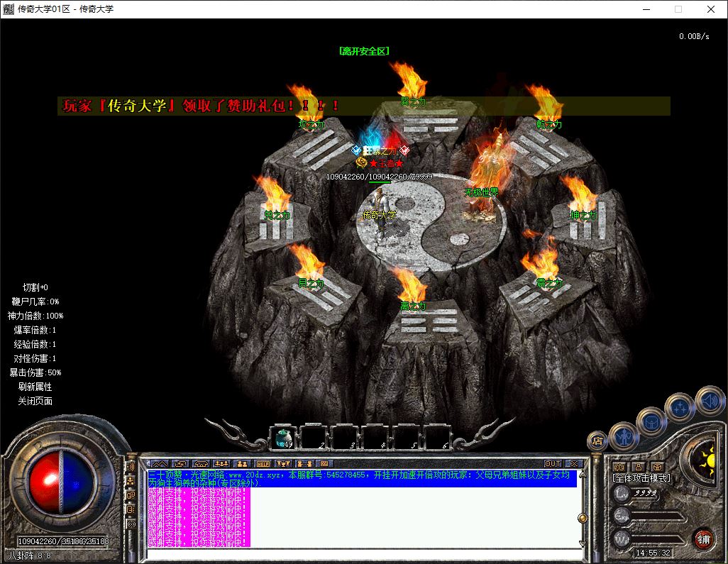Toggle the broadcast-signal chat channel icon
This screenshot has height=564, width=728.
point(131,524)
